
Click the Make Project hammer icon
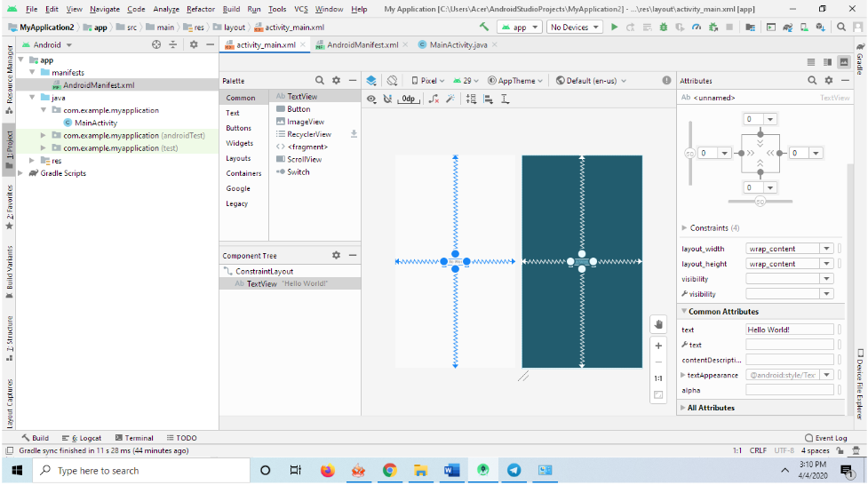pos(484,28)
